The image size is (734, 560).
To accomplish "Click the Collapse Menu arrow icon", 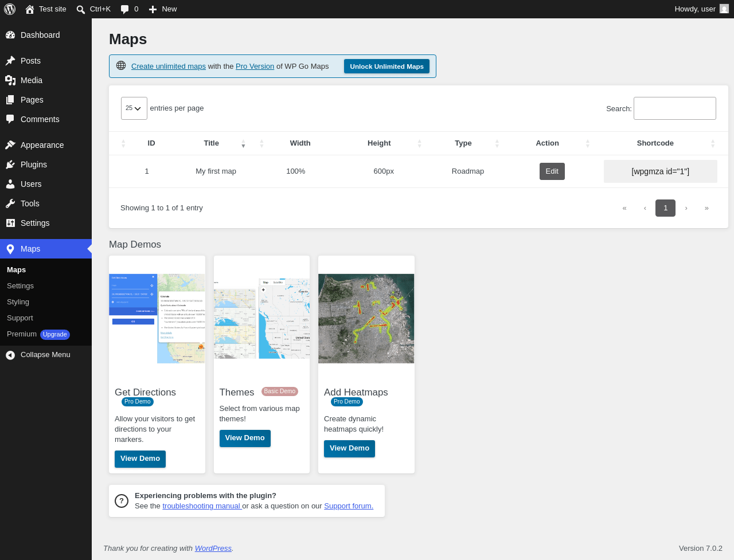I will pos(10,355).
